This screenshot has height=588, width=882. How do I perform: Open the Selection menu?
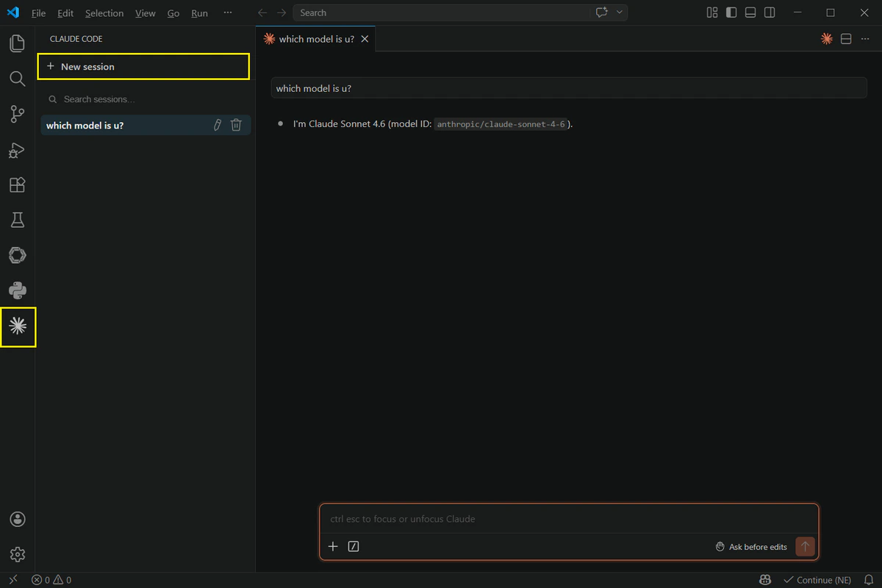pos(104,13)
